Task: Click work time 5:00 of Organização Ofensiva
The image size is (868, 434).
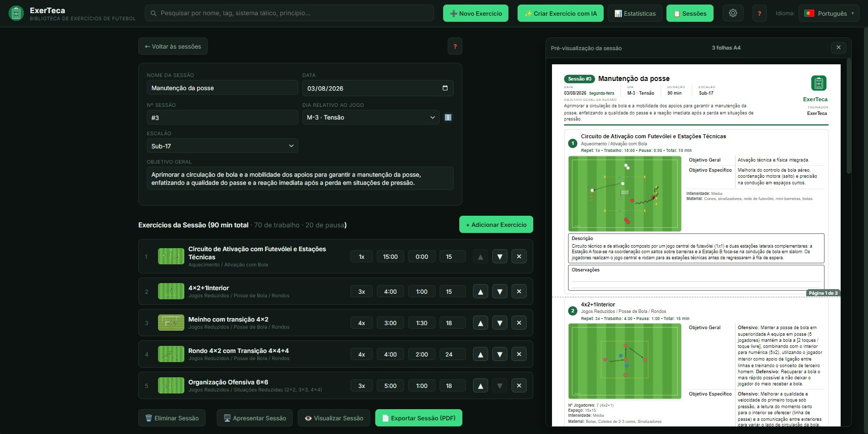Action: tap(390, 386)
